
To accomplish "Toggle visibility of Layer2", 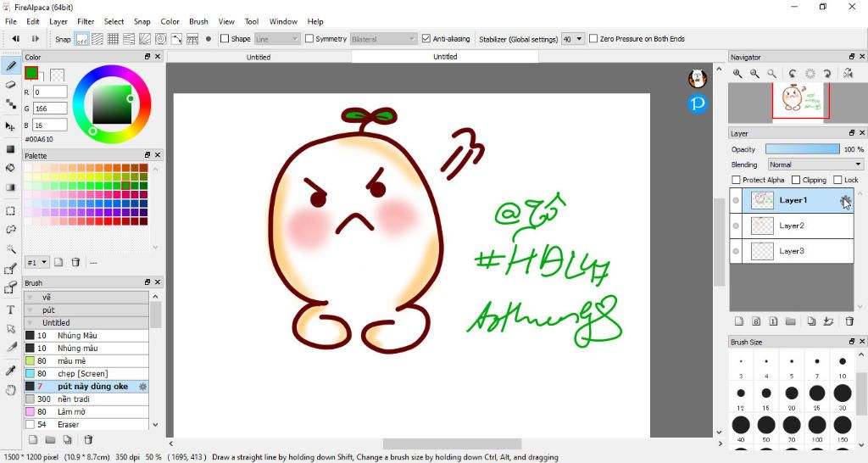I will 736,226.
